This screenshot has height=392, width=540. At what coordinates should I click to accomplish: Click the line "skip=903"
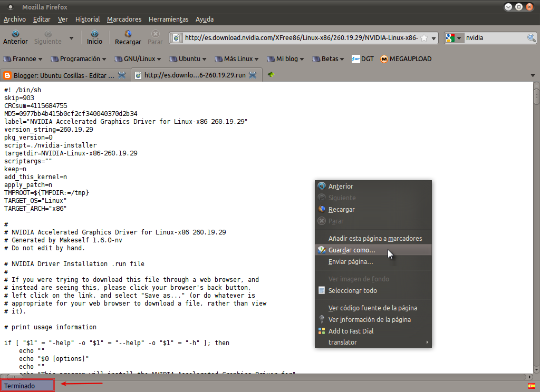click(19, 98)
